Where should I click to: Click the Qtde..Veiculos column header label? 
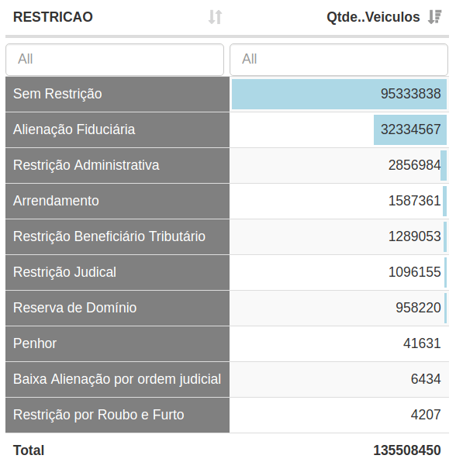point(373,17)
